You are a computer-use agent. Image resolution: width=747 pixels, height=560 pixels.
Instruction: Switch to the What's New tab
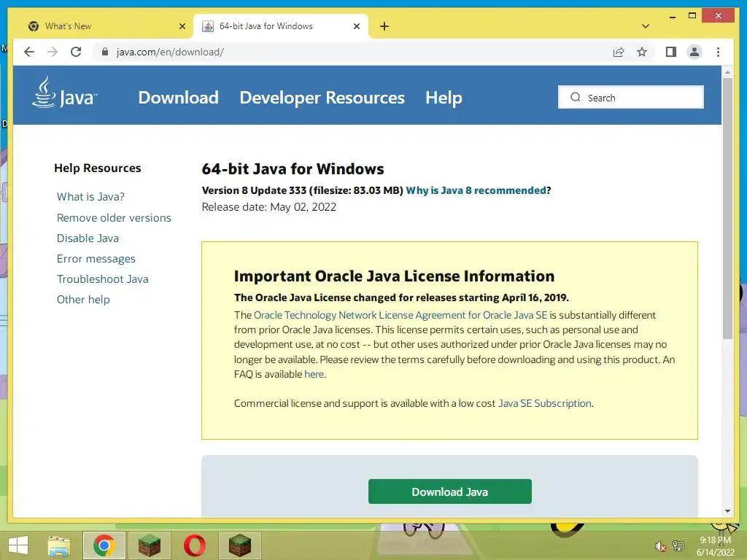coord(106,26)
